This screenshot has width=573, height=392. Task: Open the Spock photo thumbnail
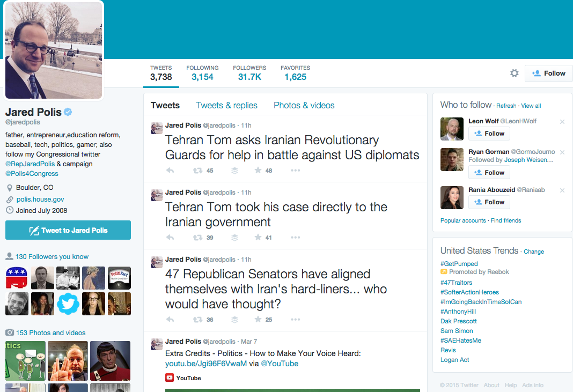(x=110, y=360)
